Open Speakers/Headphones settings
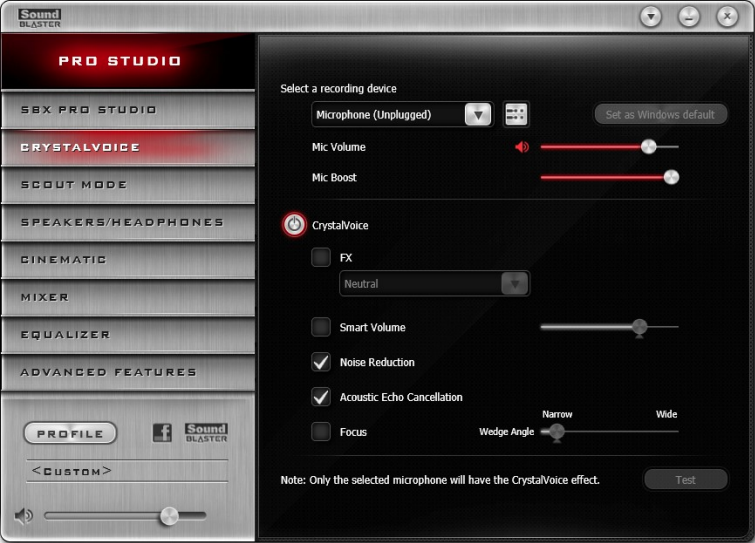 click(128, 222)
